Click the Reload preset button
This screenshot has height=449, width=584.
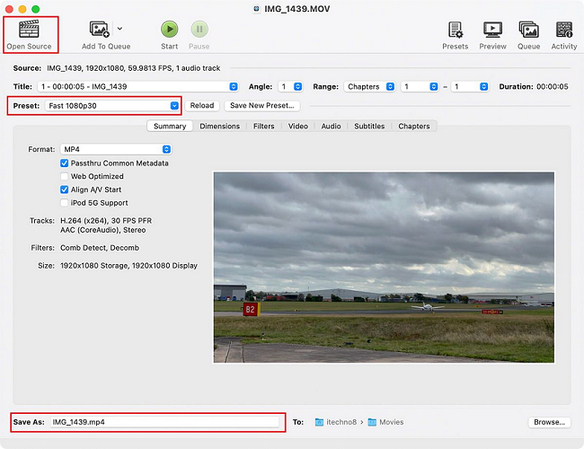coord(202,105)
